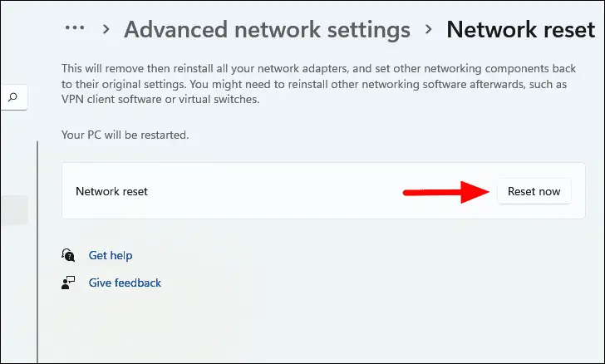This screenshot has width=605, height=364.
Task: Click the sidebar vertical scrollbar
Action: (37, 249)
